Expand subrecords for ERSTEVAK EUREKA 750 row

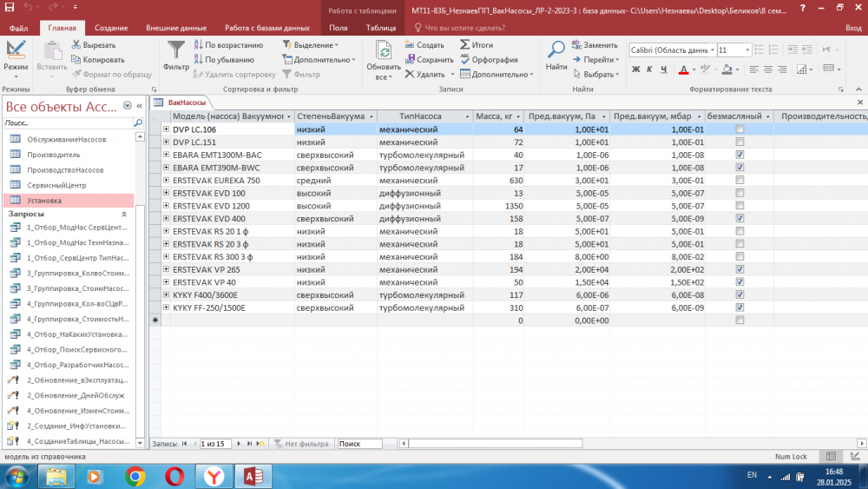tap(166, 181)
